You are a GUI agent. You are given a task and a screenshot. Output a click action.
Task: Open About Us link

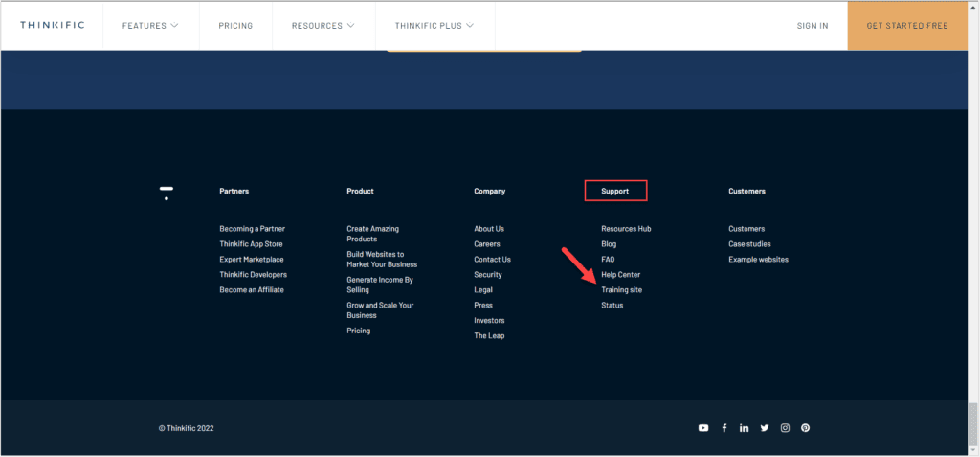point(489,229)
